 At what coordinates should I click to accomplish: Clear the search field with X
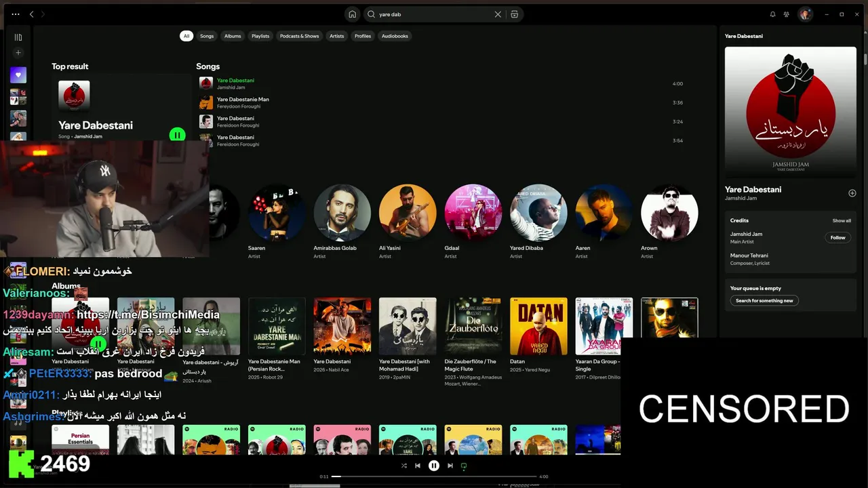[498, 14]
